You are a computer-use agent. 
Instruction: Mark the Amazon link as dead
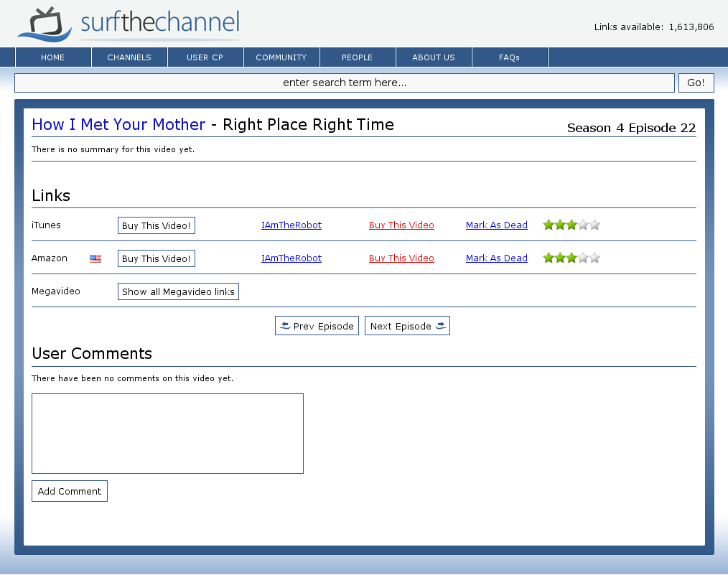point(497,258)
